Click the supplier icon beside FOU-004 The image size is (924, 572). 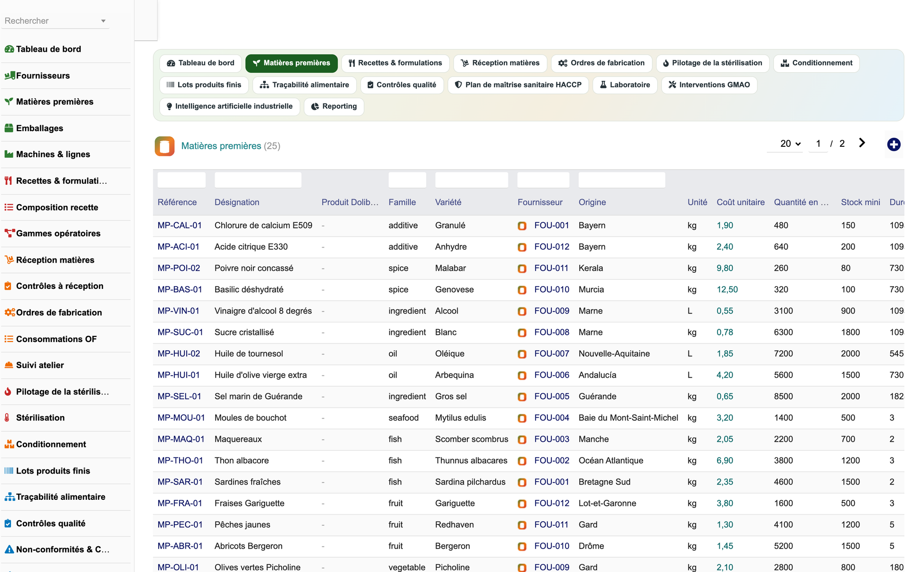pos(522,418)
